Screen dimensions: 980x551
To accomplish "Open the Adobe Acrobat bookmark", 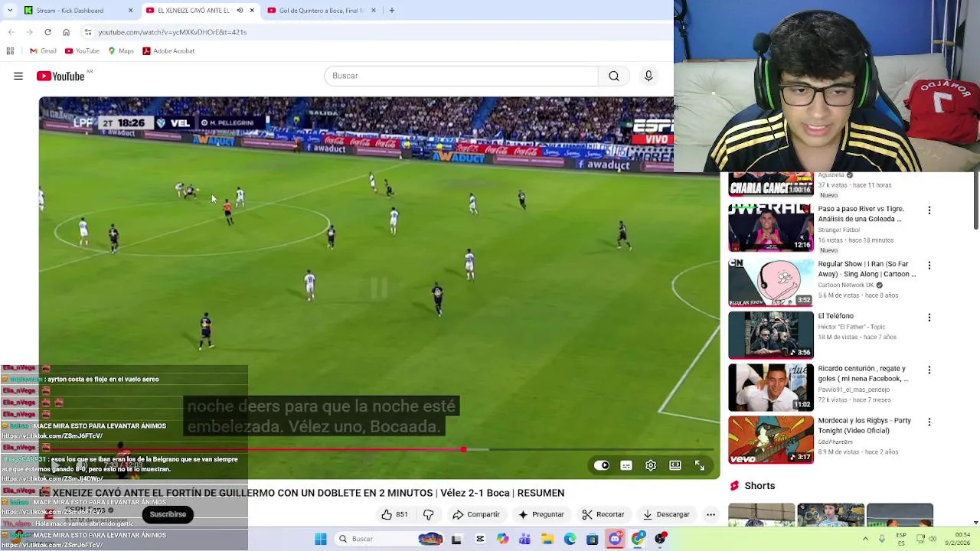I will point(168,51).
